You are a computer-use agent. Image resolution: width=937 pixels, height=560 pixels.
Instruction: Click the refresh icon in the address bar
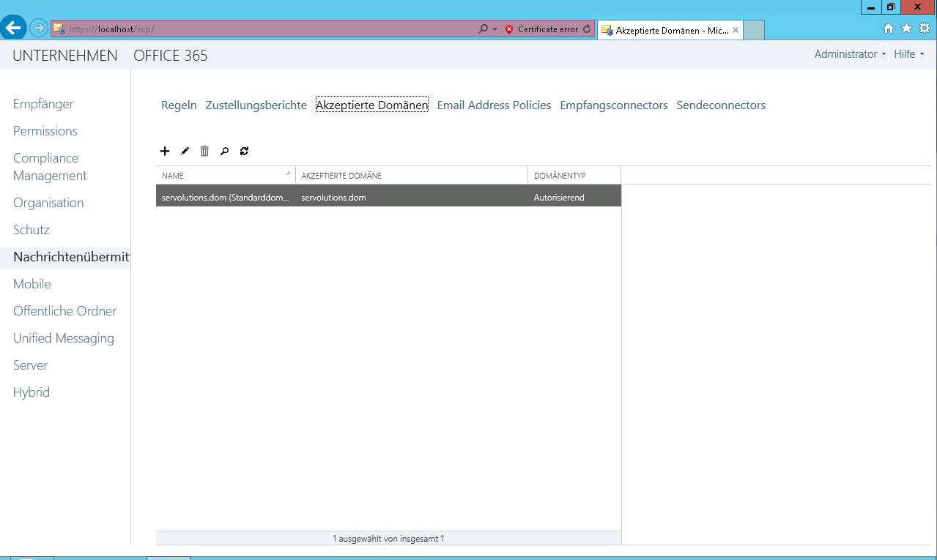tap(586, 29)
